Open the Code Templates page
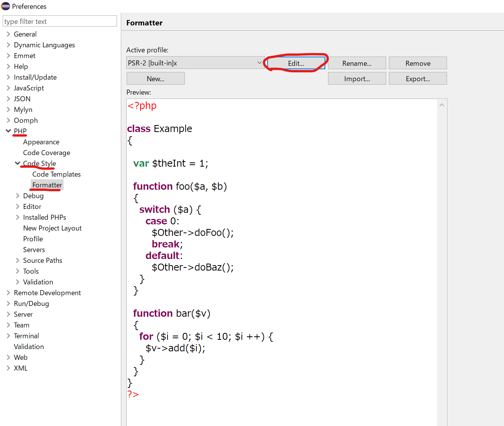 pos(57,174)
